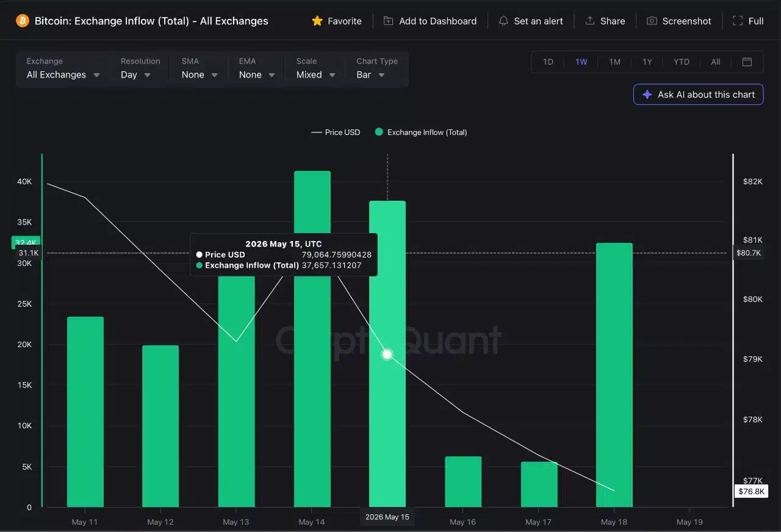Screen dimensions: 781x532
Task: Open the Chart Type Bar dropdown
Action: click(x=377, y=69)
